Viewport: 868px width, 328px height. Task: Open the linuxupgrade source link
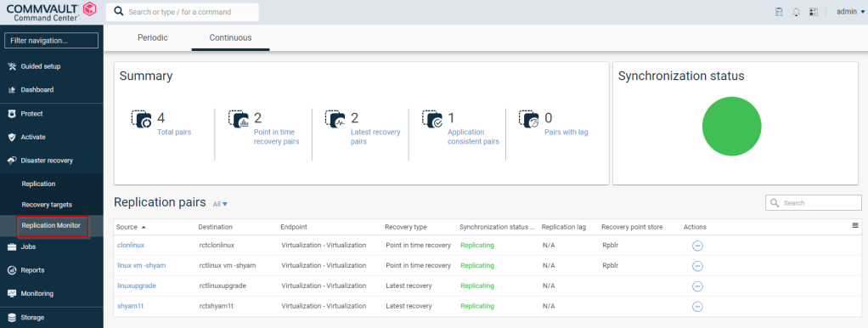coord(137,286)
